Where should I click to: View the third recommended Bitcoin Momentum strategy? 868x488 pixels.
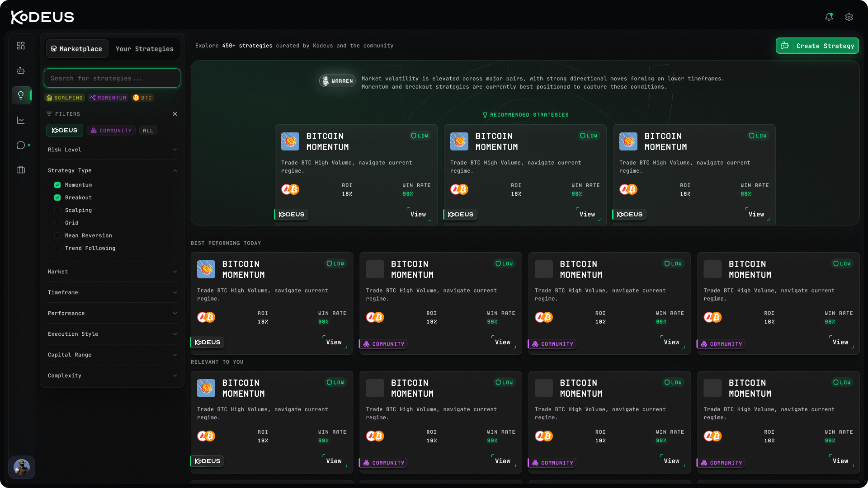tap(756, 214)
